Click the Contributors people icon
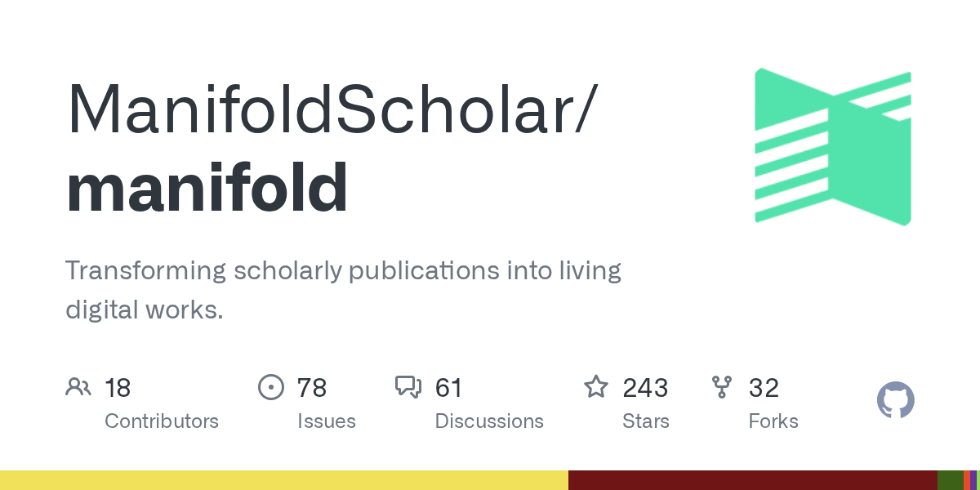This screenshot has height=490, width=980. [x=78, y=387]
